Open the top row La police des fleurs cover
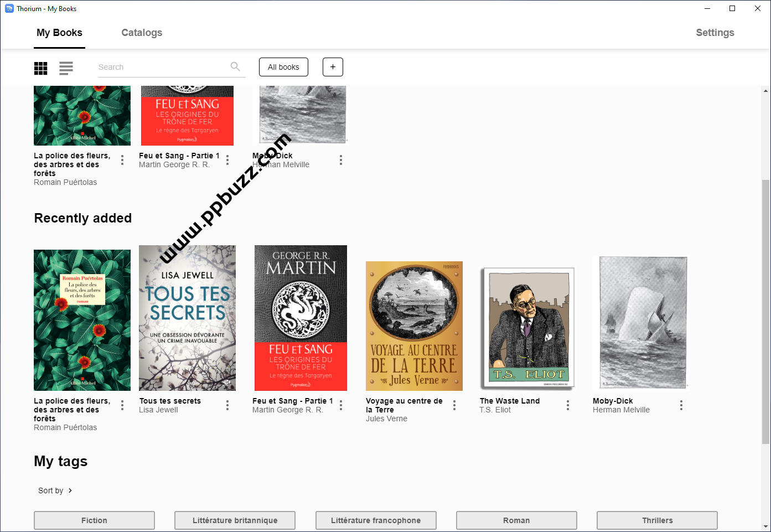 82,116
